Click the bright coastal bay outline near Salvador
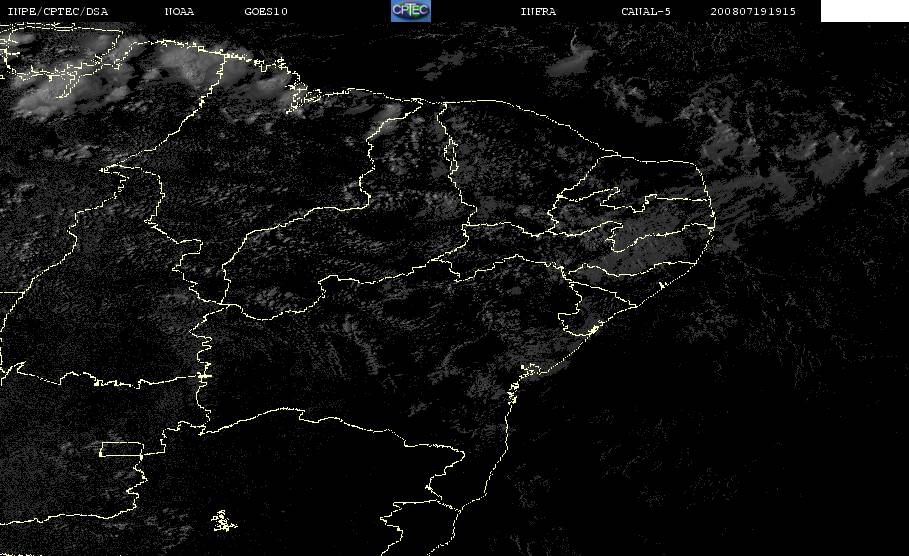Screen dimensions: 909x556 click(529, 369)
